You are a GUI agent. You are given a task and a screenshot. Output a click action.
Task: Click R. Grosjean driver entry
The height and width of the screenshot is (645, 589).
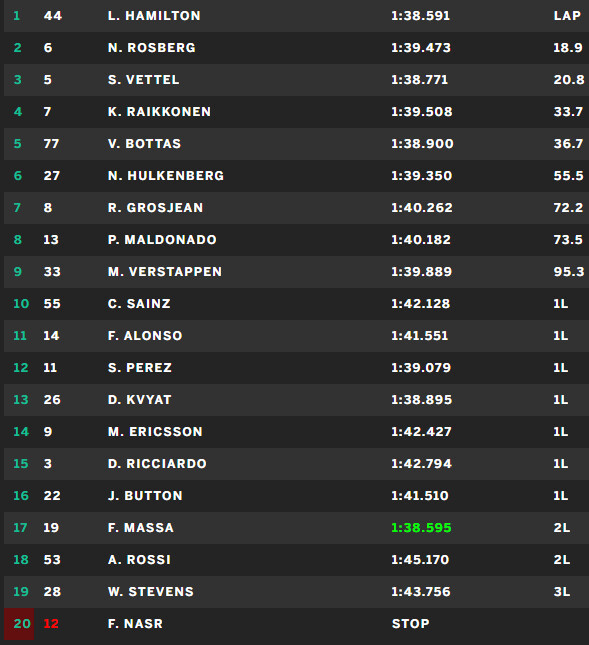[x=155, y=208]
